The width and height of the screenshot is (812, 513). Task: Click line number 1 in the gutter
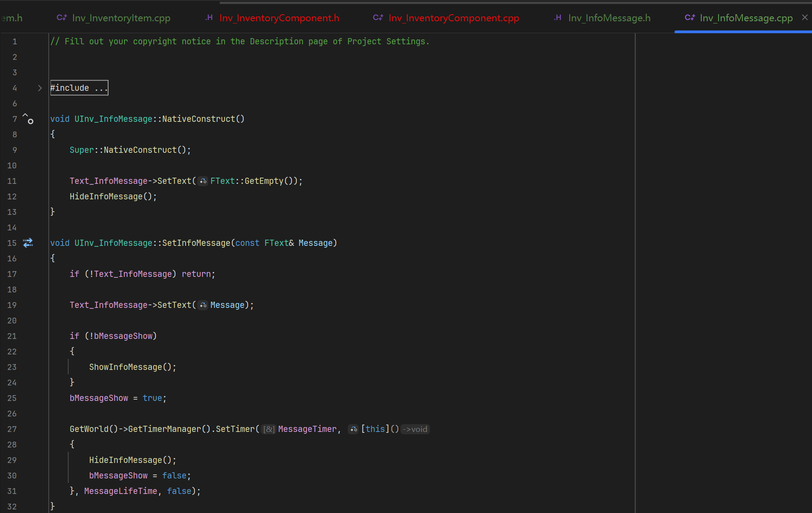15,41
